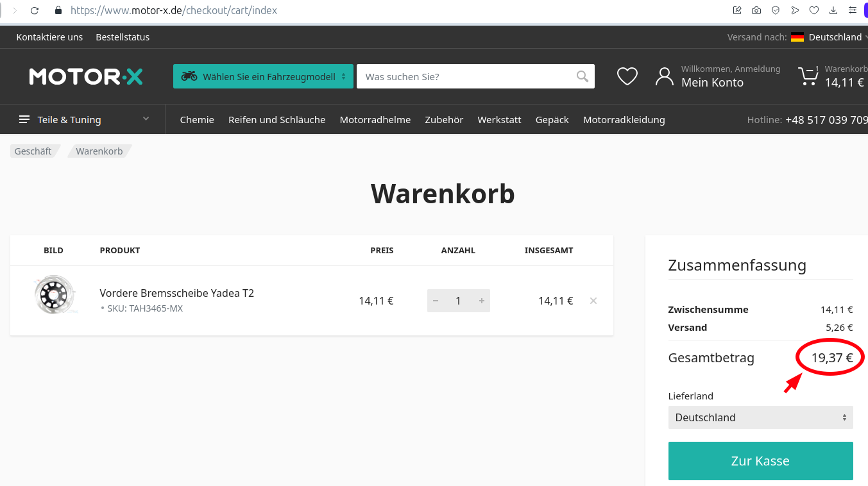
Task: Open the shopping cart icon in header
Action: [808, 76]
